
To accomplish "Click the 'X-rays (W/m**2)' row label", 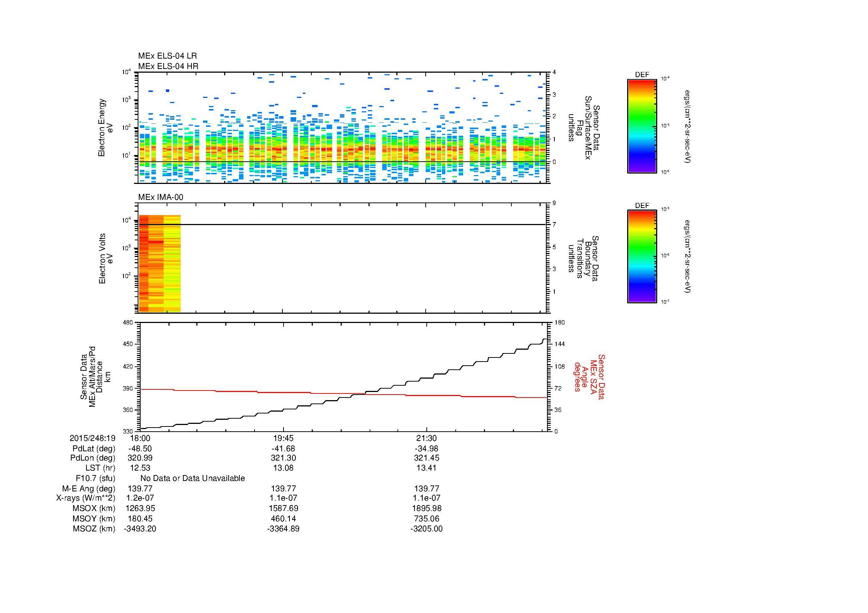I will tap(86, 498).
